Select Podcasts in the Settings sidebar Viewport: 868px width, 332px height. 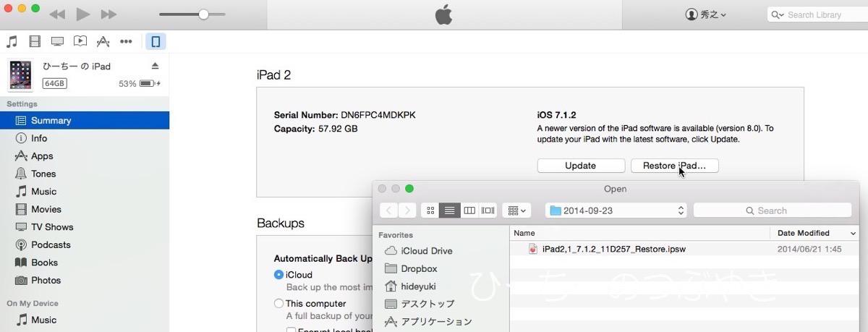tap(85, 244)
